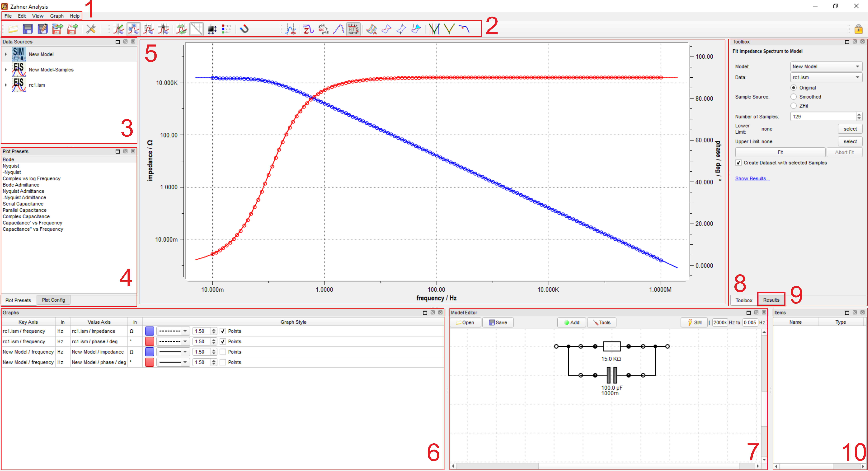The image size is (868, 471).
Task: Toggle Create Dataset with selected Samples
Action: (x=738, y=163)
